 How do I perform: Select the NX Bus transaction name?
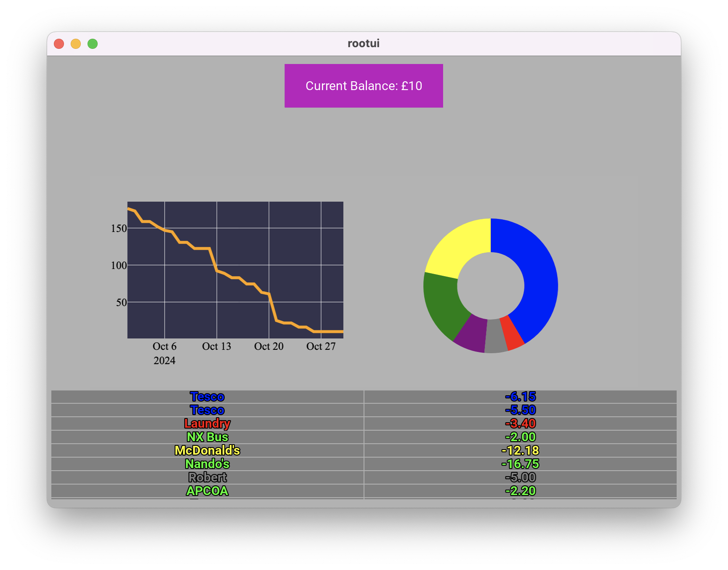[207, 437]
